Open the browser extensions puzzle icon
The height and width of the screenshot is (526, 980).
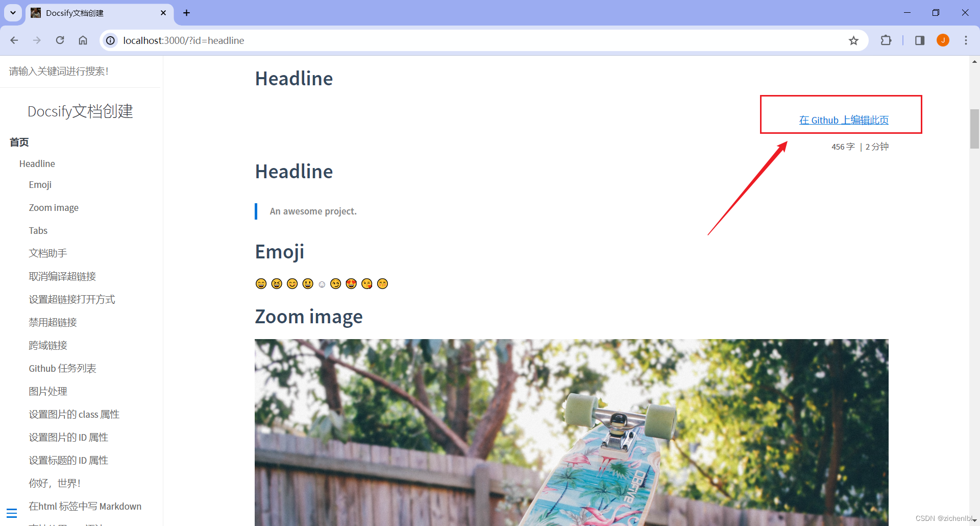tap(886, 40)
